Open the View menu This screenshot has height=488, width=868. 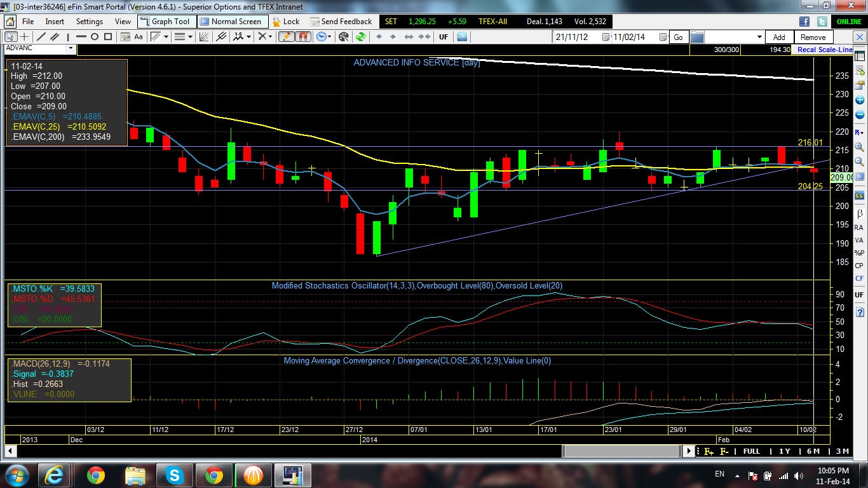[x=123, y=21]
